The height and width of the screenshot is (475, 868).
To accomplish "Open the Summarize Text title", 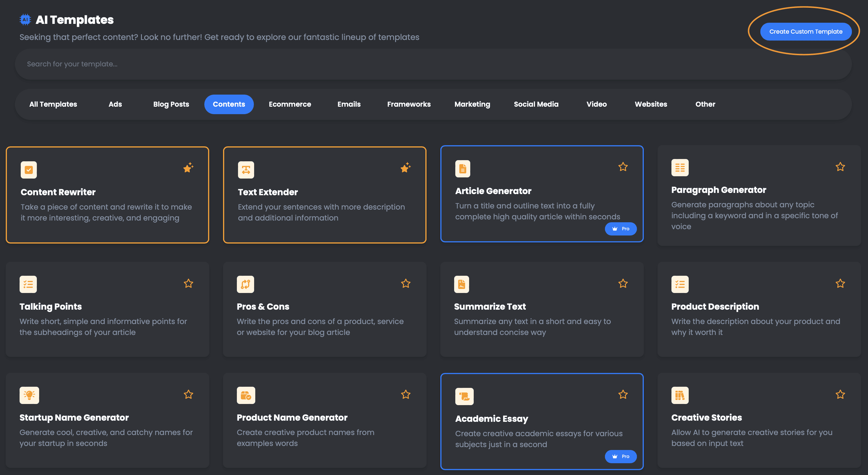I will pyautogui.click(x=490, y=307).
